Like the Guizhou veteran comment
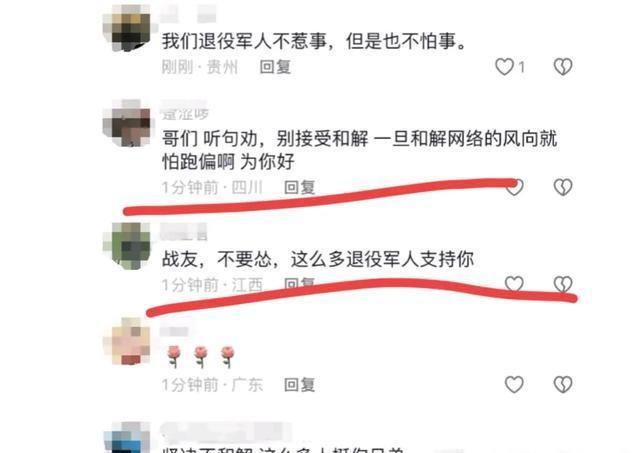The width and height of the screenshot is (640, 453). tap(504, 67)
